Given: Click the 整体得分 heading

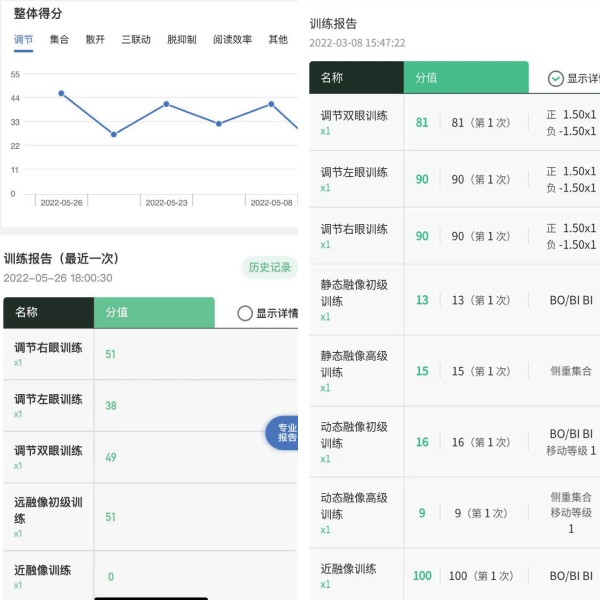Looking at the screenshot, I should (x=38, y=13).
